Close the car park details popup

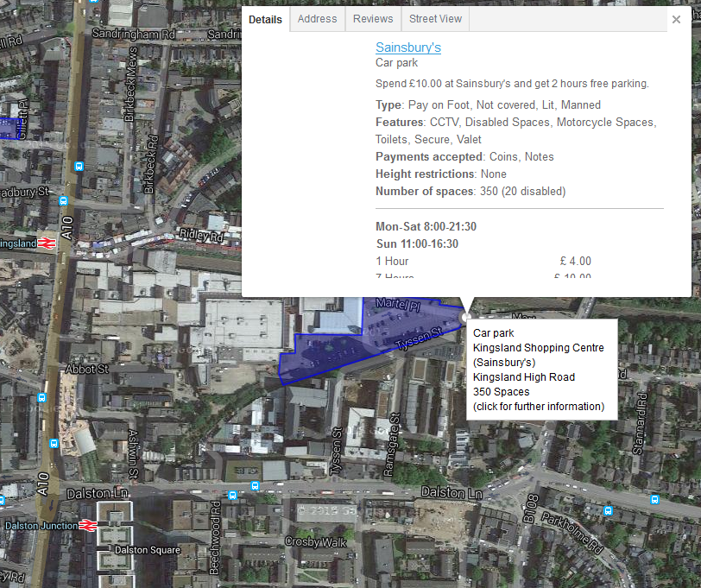[676, 19]
